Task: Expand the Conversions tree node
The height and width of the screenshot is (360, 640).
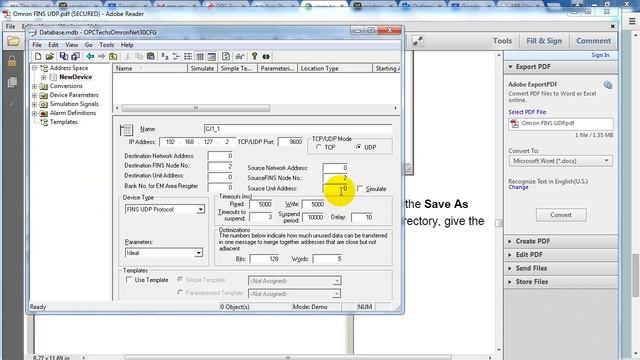Action: pos(35,86)
